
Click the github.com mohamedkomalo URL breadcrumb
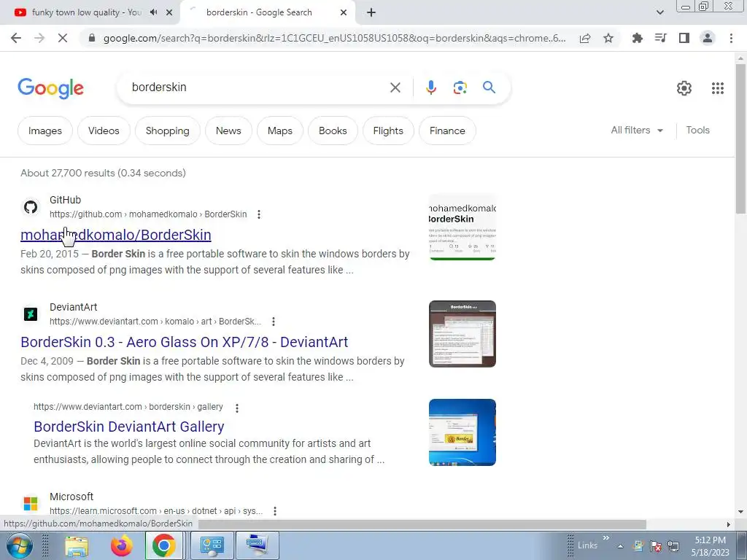[147, 214]
